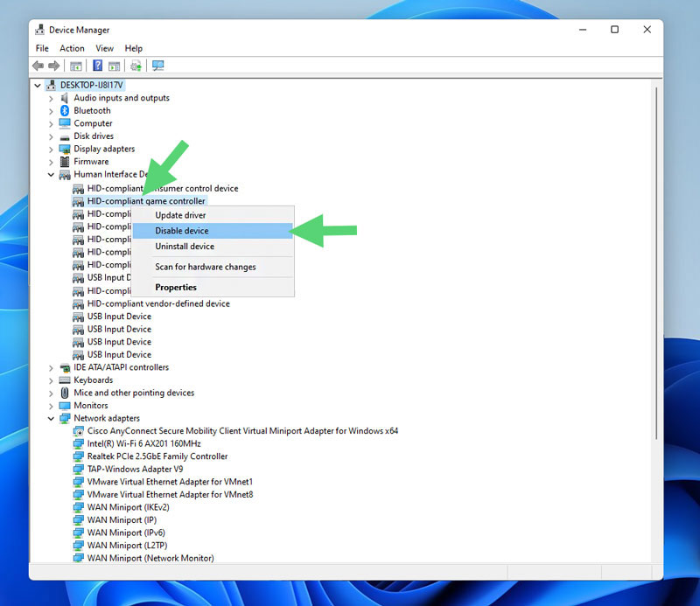Viewport: 700px width, 606px height.
Task: Collapse the DESKTOP-IJ8I17V root node
Action: 38,86
